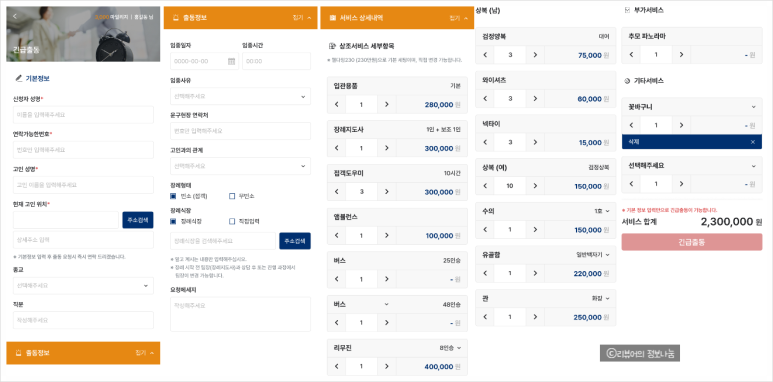Increase 상복 (여) quantity

point(535,186)
